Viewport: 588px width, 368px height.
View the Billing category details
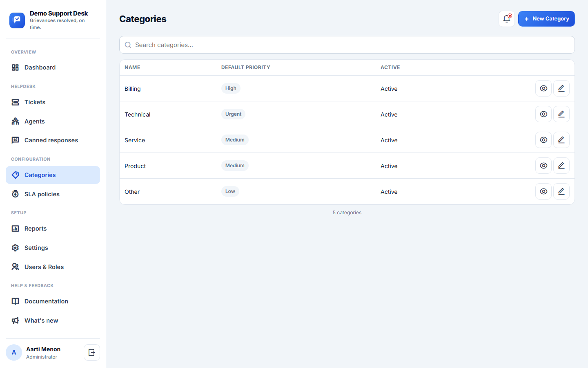[x=543, y=88]
